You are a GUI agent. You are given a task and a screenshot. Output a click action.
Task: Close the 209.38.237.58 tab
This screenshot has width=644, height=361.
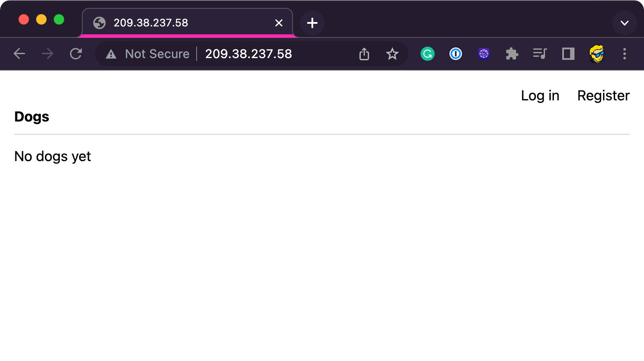click(279, 23)
